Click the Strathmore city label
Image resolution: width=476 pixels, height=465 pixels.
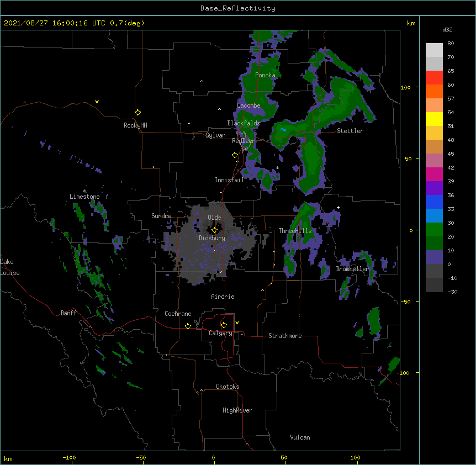tap(285, 336)
